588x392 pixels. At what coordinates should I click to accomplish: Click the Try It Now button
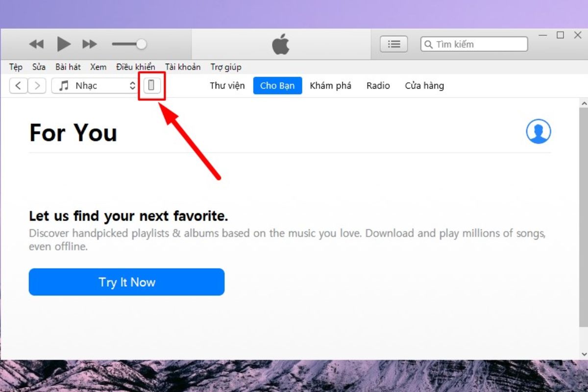[x=126, y=282]
